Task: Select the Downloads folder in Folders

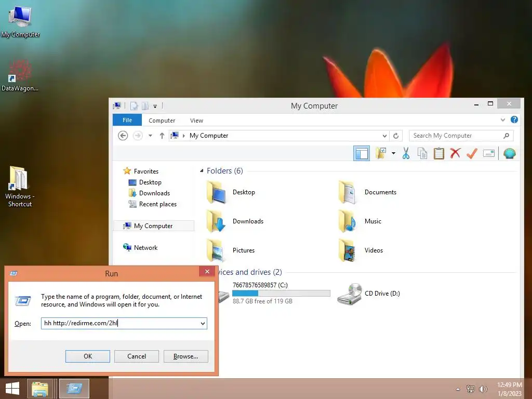Action: 235,221
